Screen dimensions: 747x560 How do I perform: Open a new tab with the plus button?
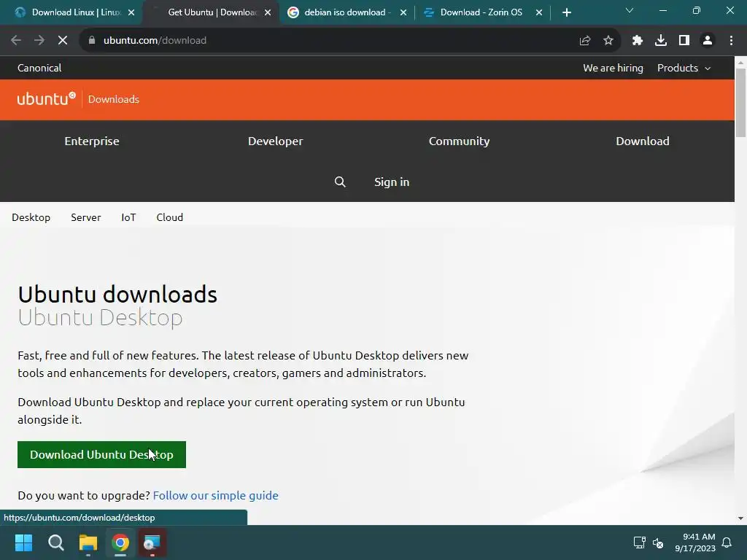click(566, 12)
